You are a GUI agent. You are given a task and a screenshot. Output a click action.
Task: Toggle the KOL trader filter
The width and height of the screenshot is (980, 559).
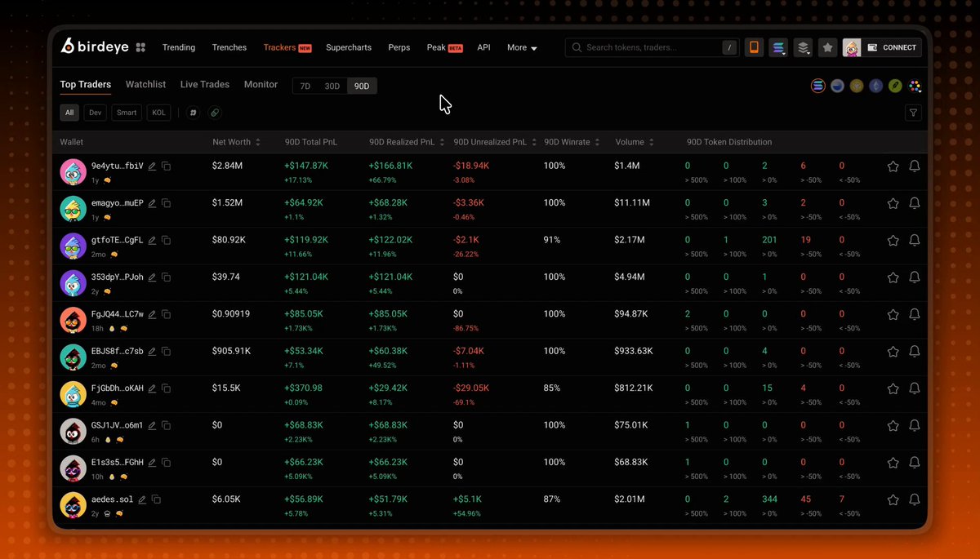click(x=158, y=113)
